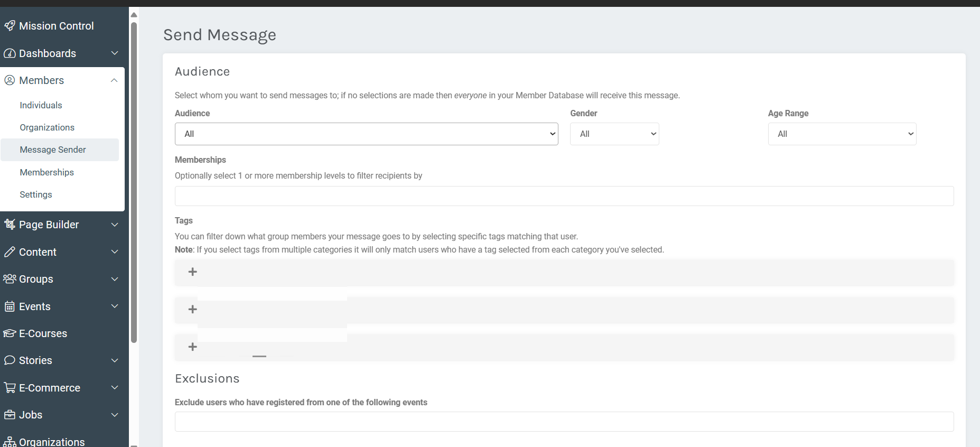Expand the third tag category plus icon

[193, 347]
